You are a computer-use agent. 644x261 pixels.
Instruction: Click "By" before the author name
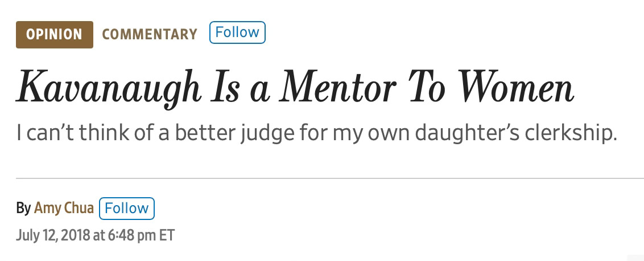23,209
